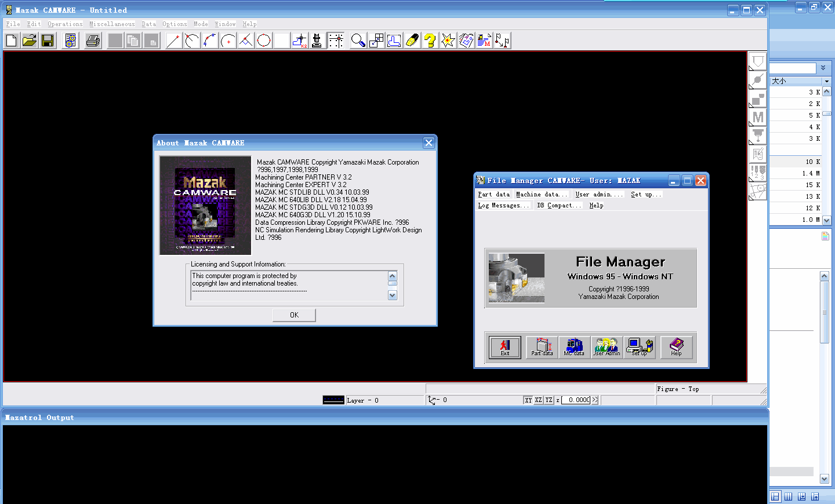Click Part data icon button in File Manager
Image resolution: width=835 pixels, height=504 pixels.
click(x=542, y=347)
